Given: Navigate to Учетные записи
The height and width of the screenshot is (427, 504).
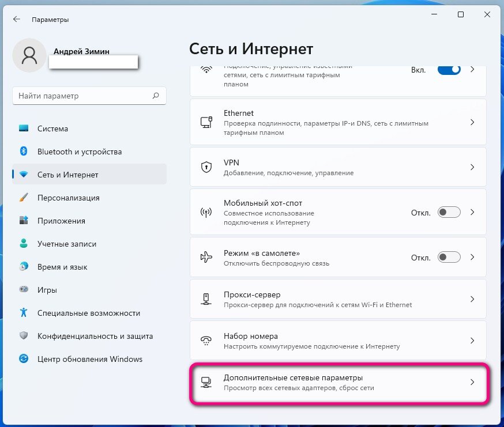Looking at the screenshot, I should click(89, 244).
